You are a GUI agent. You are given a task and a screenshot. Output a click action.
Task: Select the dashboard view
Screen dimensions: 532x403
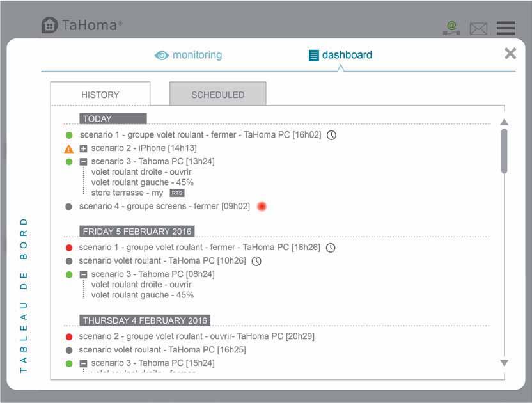pos(340,55)
